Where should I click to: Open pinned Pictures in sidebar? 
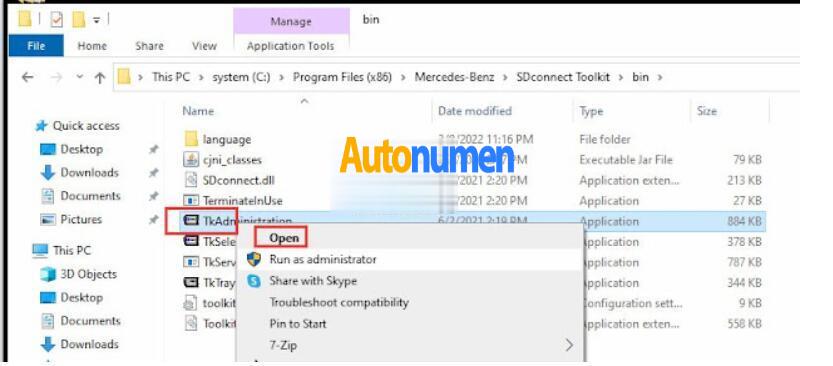pos(81,219)
